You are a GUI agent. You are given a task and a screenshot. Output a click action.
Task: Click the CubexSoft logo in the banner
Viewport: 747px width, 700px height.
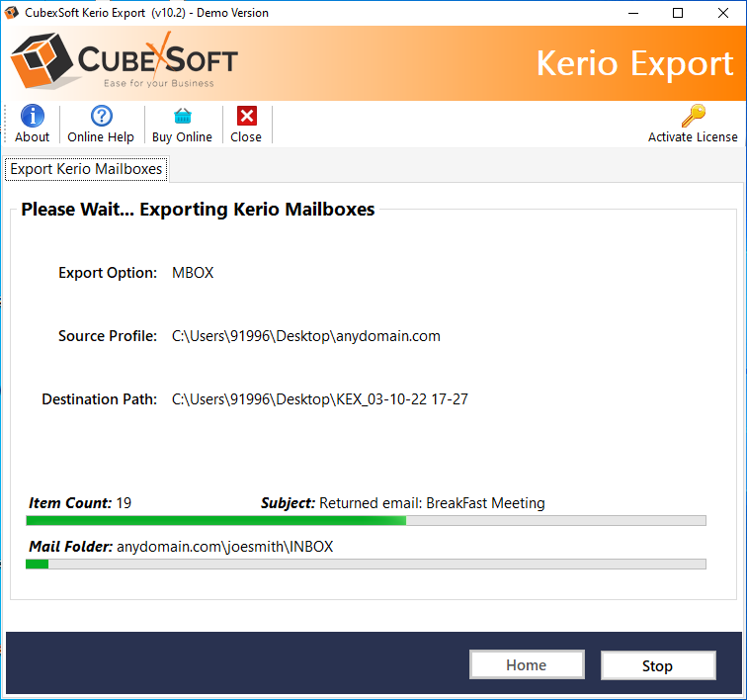click(124, 61)
